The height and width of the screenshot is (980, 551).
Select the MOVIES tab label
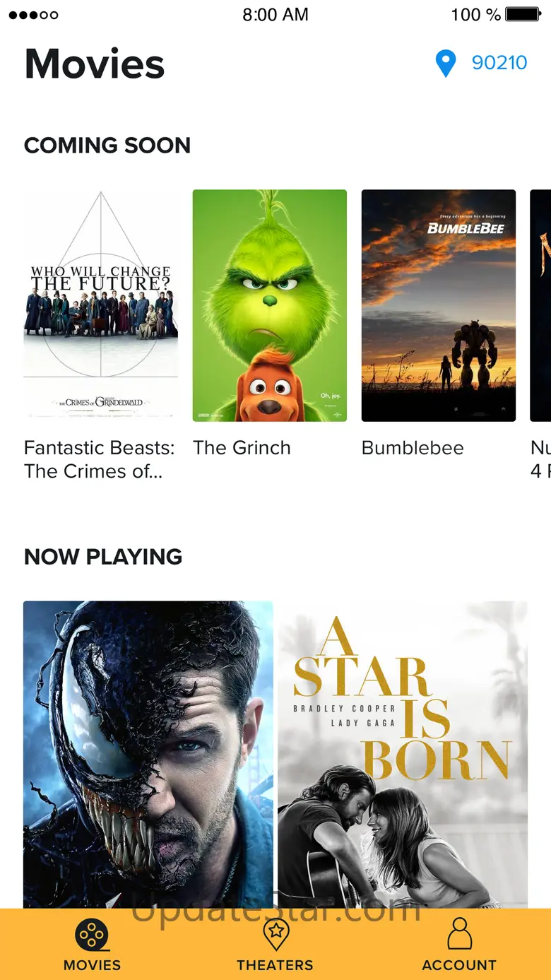pos(92,965)
